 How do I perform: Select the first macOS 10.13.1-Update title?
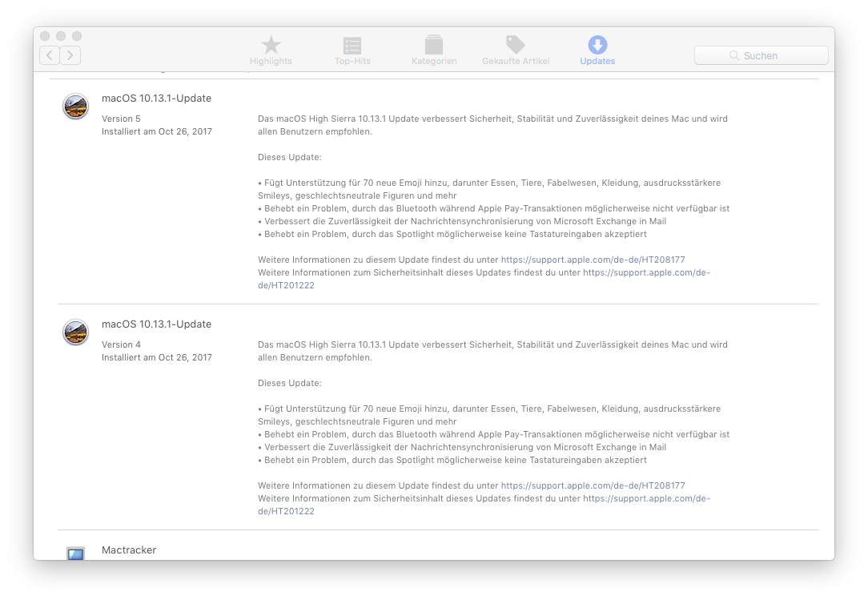157,98
